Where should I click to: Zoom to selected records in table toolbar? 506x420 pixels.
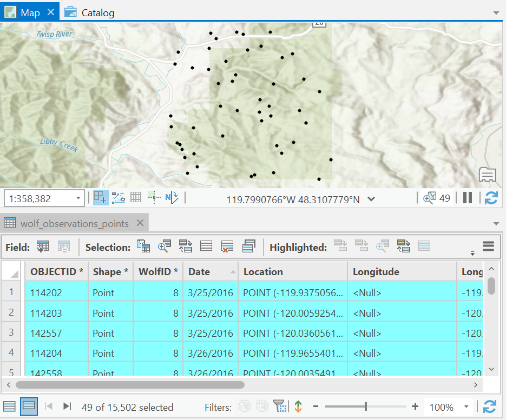tap(165, 247)
